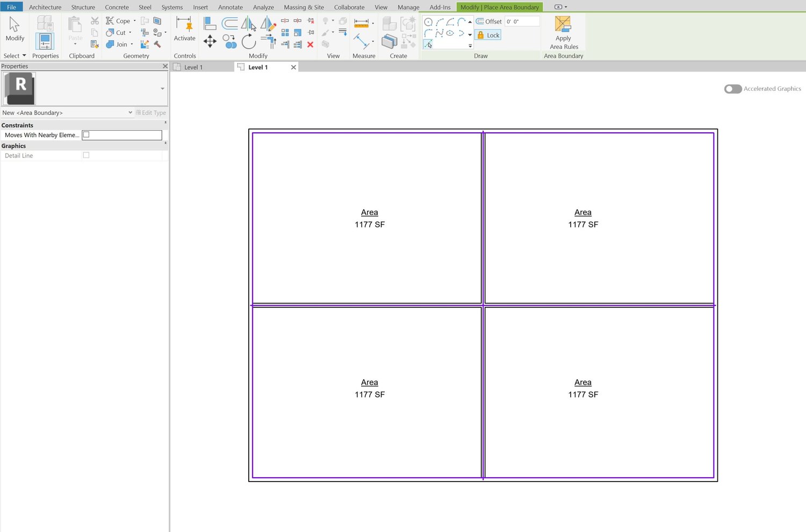Click Edit Type button
The image size is (806, 532).
[x=150, y=113]
